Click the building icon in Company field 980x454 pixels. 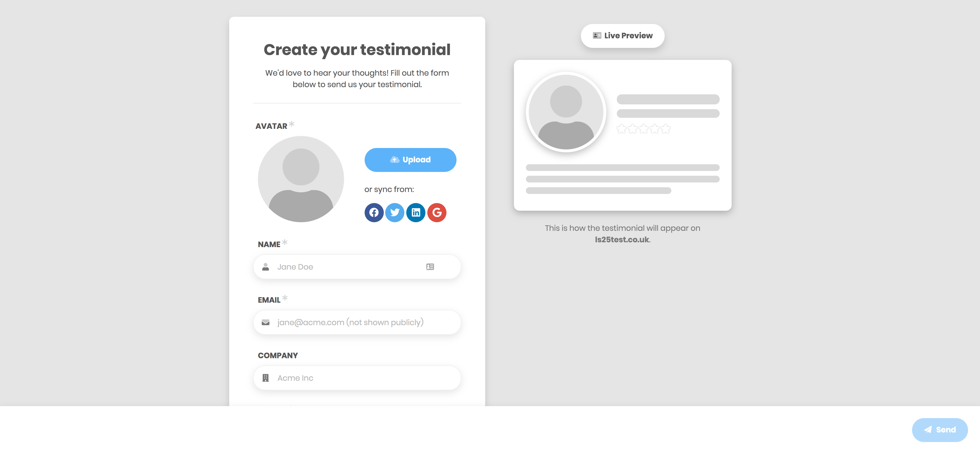266,378
